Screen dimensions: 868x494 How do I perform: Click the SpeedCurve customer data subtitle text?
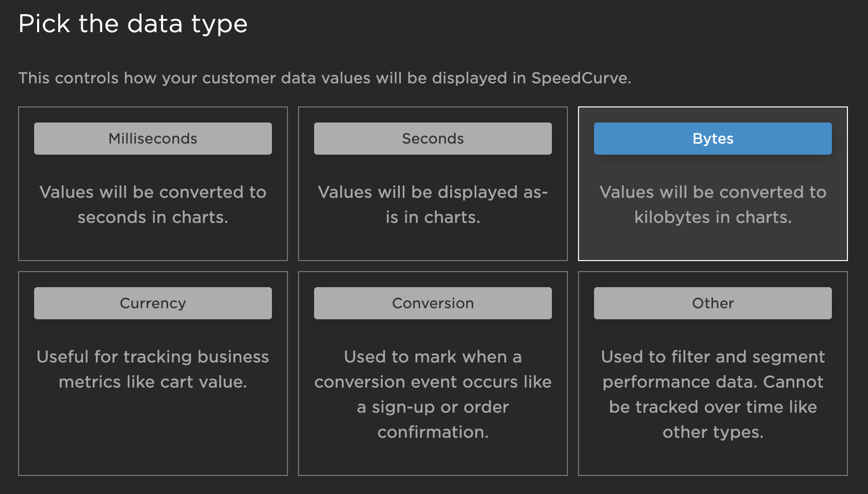325,78
